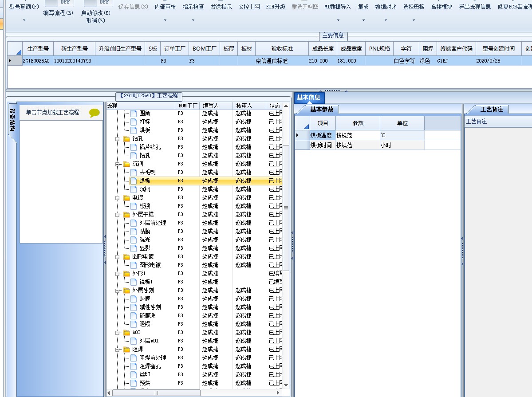
Task: Open the dropdown arrow under 指示检查
Action: coord(193,20)
